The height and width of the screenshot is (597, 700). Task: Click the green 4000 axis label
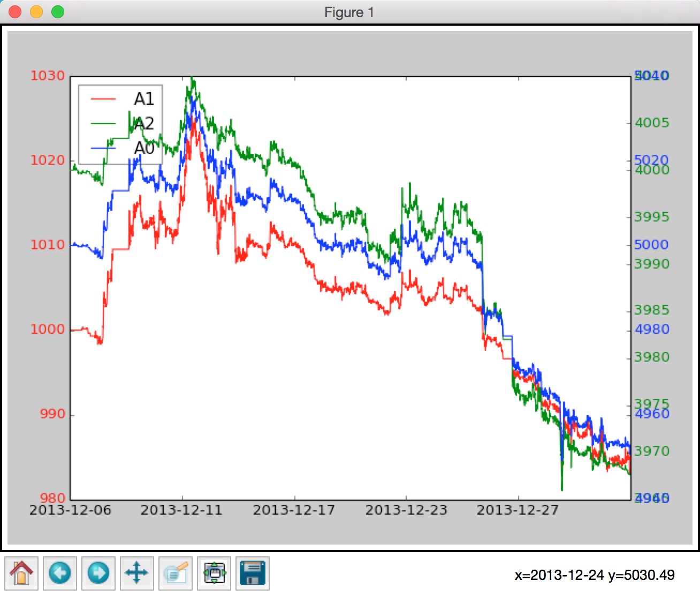(x=652, y=171)
